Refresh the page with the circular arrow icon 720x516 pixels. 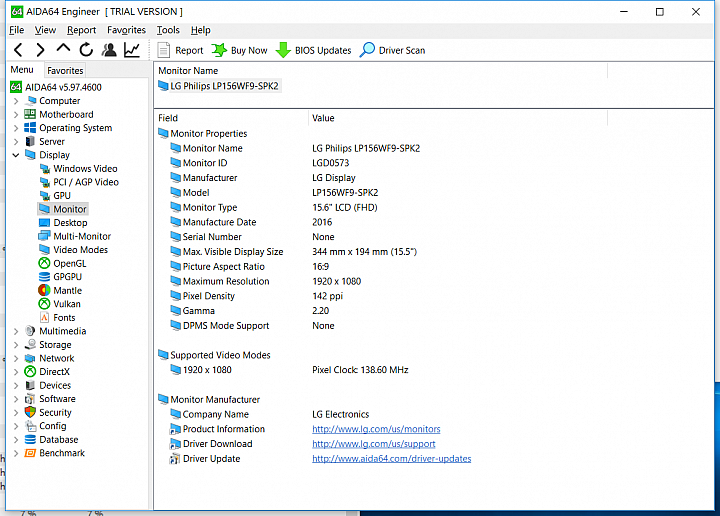86,50
